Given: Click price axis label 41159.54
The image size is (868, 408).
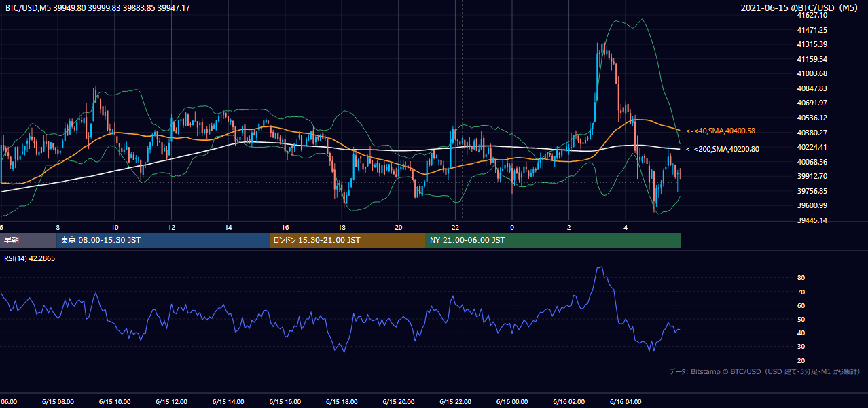Looking at the screenshot, I should [812, 59].
